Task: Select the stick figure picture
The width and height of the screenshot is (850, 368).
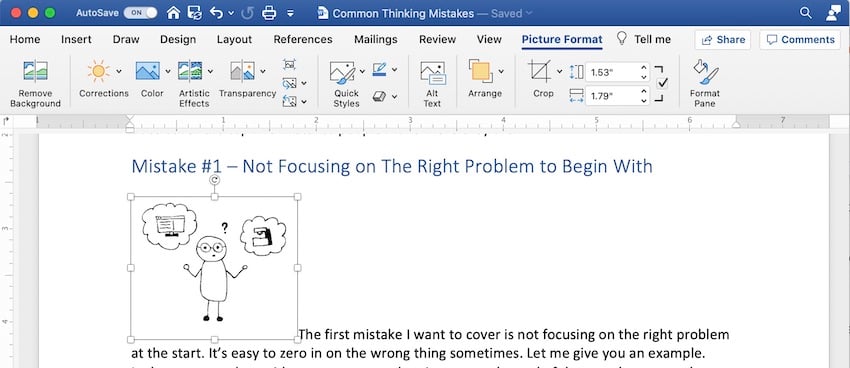Action: tap(214, 268)
